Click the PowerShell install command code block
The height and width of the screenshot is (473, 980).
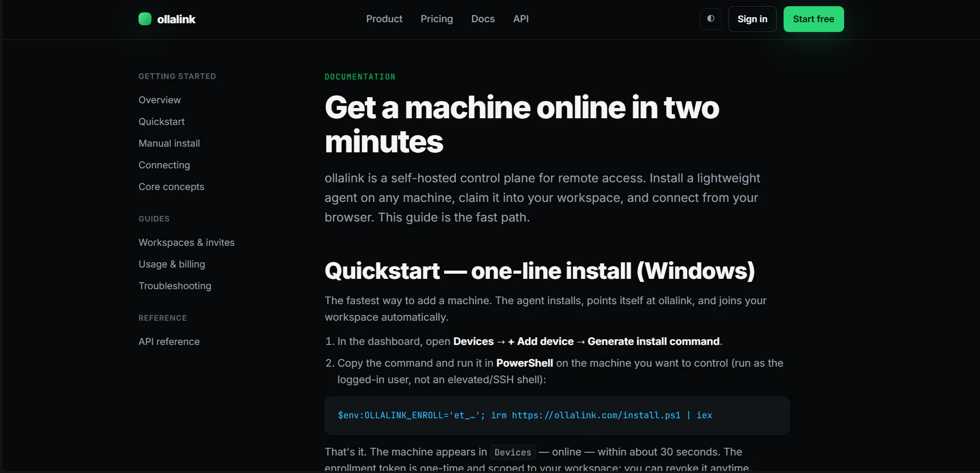pos(557,416)
